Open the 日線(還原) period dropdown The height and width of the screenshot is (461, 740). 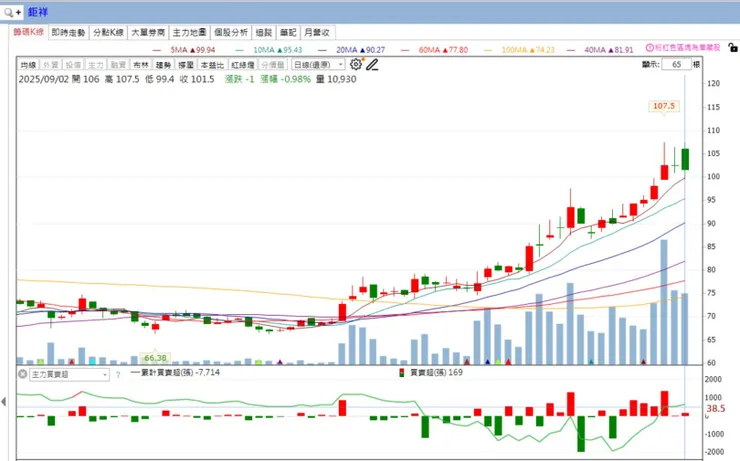click(x=318, y=65)
